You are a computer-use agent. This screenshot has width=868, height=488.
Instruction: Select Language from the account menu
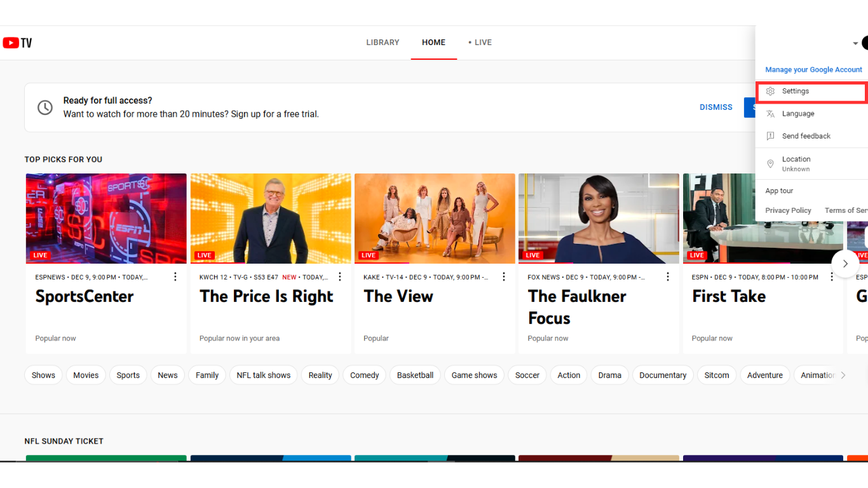812,114
